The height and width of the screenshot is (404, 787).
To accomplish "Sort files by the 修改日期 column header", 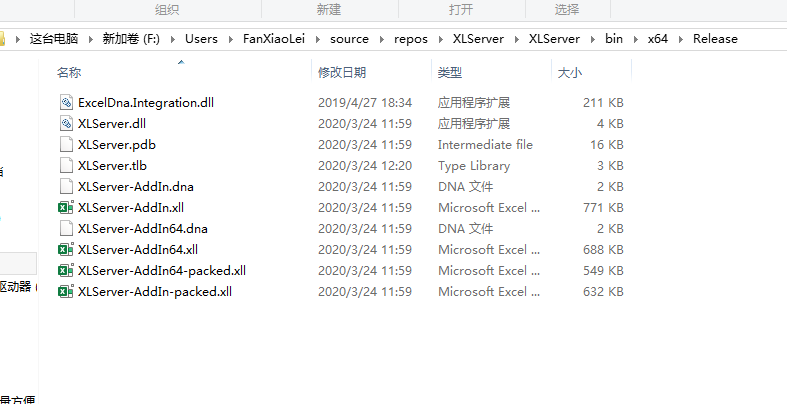I will click(x=342, y=73).
